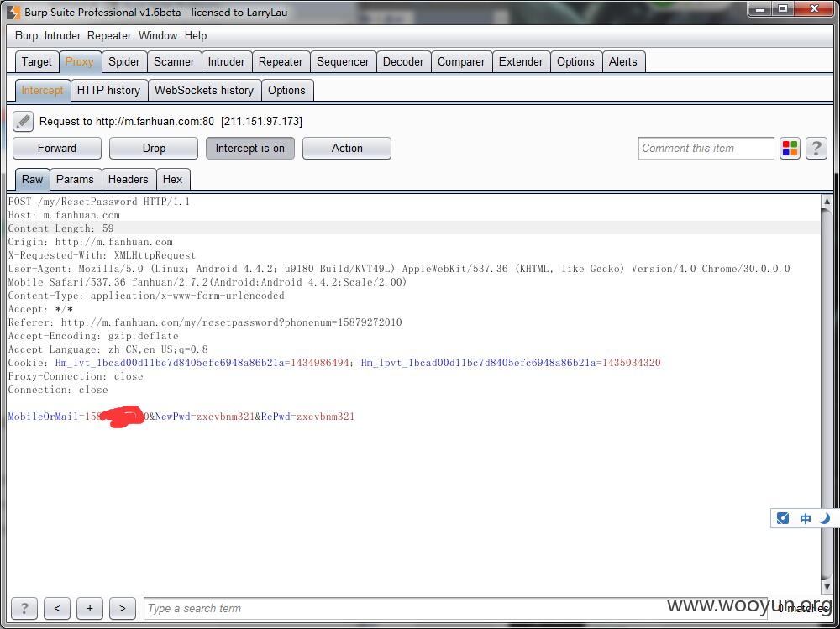Switch to the Headers view tab
Image resolution: width=840 pixels, height=629 pixels.
[x=128, y=179]
